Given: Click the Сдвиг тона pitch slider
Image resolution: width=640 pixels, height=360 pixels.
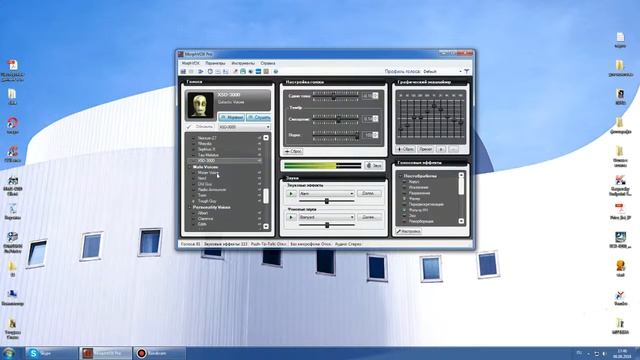Looking at the screenshot, I should [336, 96].
